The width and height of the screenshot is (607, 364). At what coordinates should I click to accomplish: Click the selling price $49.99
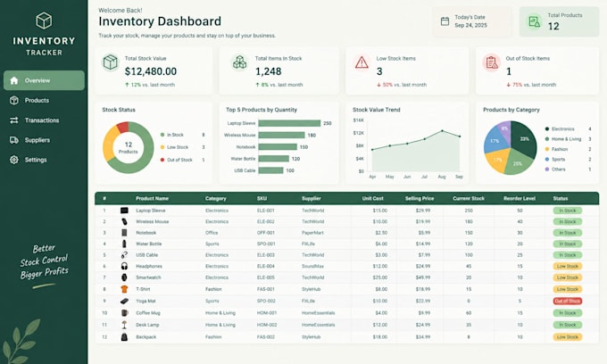[423, 277]
